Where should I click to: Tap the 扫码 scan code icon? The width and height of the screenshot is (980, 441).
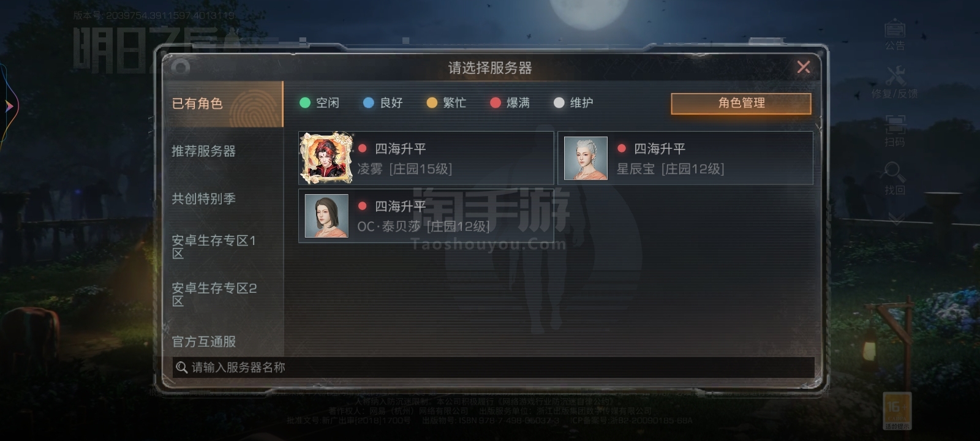tap(895, 131)
